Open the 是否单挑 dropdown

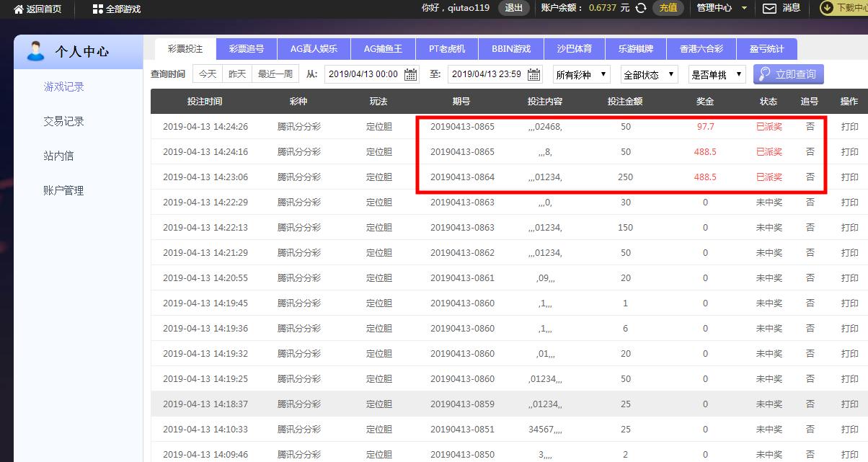tap(717, 74)
